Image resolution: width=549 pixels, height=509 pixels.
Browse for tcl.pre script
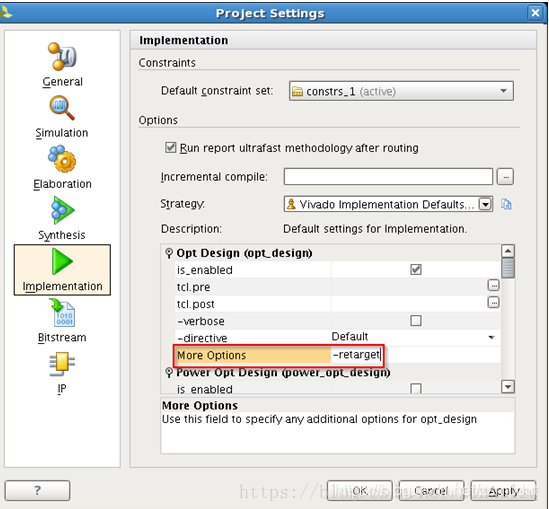coord(493,286)
